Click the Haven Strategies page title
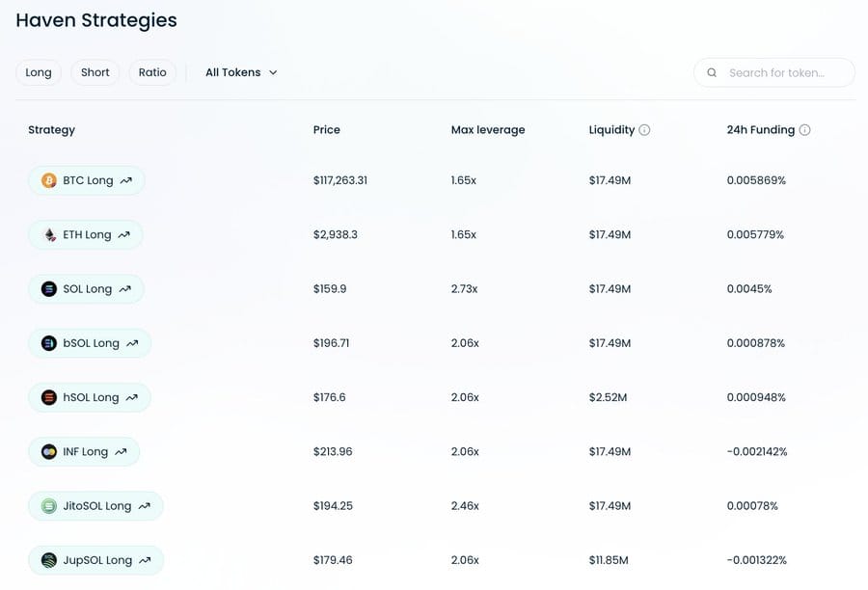The width and height of the screenshot is (868, 590). click(96, 20)
